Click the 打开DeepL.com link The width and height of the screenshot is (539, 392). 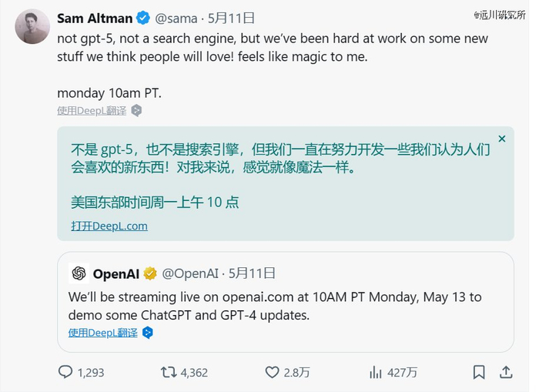click(109, 226)
